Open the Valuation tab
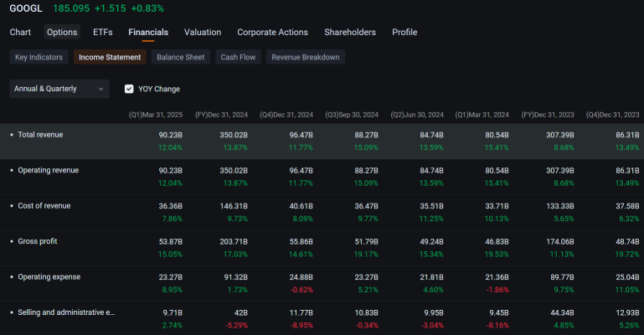 tap(203, 32)
